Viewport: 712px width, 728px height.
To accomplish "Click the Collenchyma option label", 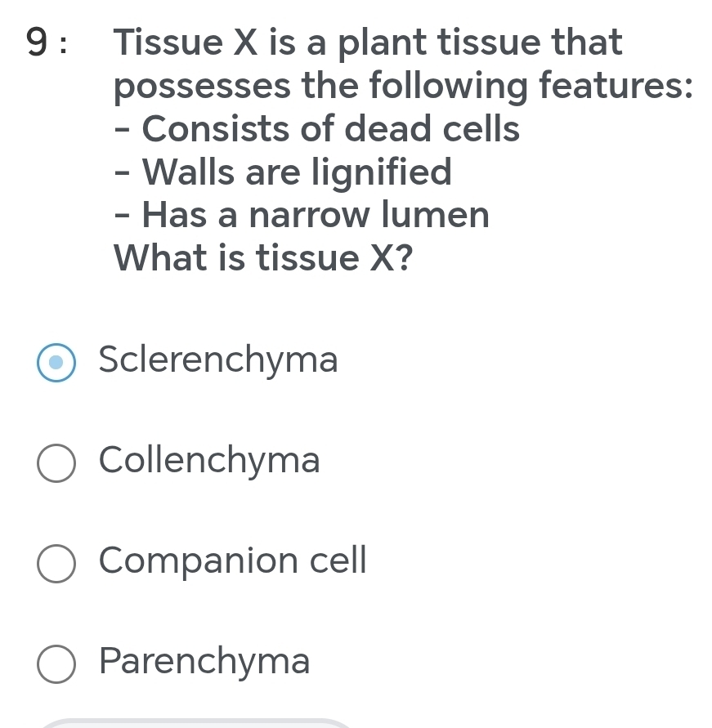I will (x=208, y=461).
